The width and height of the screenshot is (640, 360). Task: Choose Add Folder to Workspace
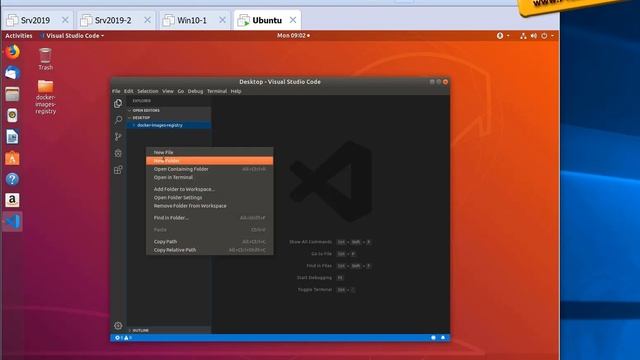[x=209, y=189]
